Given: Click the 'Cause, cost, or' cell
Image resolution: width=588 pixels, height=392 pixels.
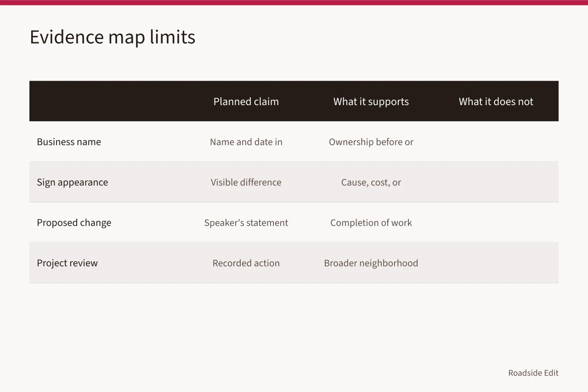Looking at the screenshot, I should point(371,182).
